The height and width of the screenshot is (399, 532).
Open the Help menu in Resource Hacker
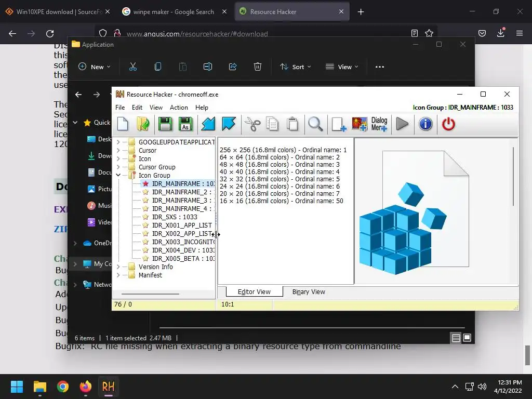tap(202, 108)
